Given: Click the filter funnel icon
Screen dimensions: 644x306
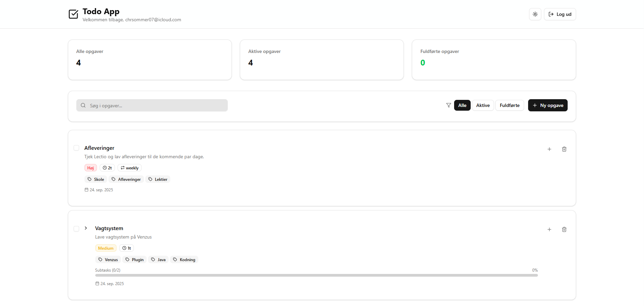Looking at the screenshot, I should (x=448, y=105).
